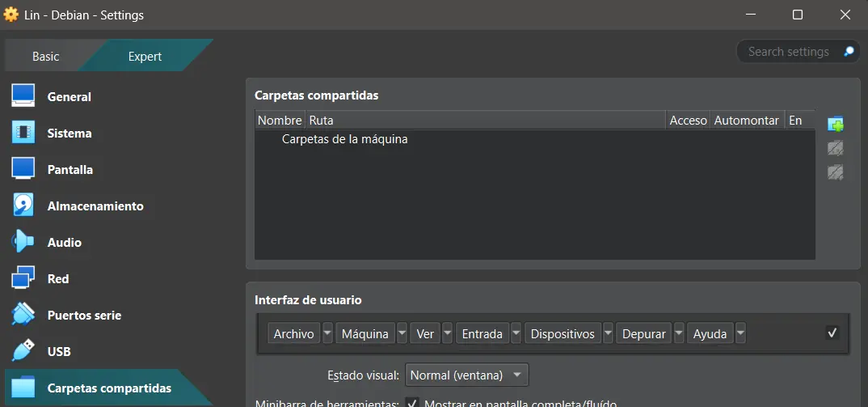Maximize the Settings window
The image size is (868, 407).
tap(798, 15)
